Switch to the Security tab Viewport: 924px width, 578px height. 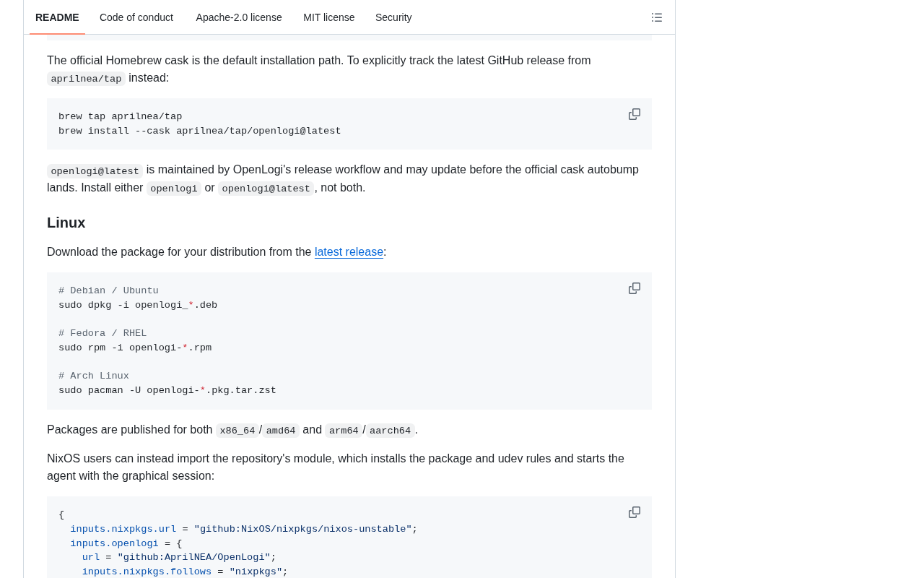click(x=393, y=17)
